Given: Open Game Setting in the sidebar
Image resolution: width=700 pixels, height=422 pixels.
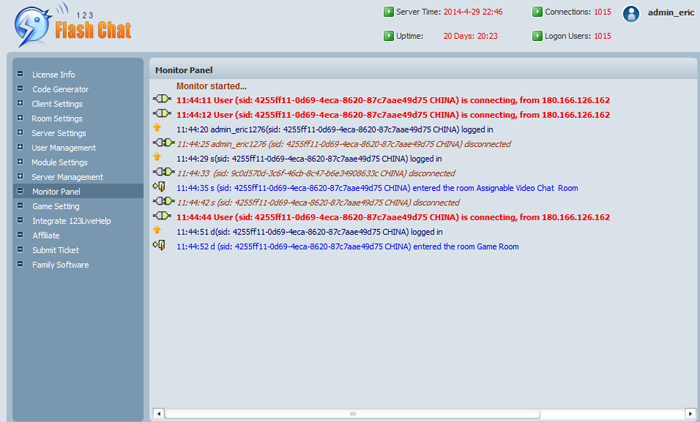Looking at the screenshot, I should (x=56, y=206).
